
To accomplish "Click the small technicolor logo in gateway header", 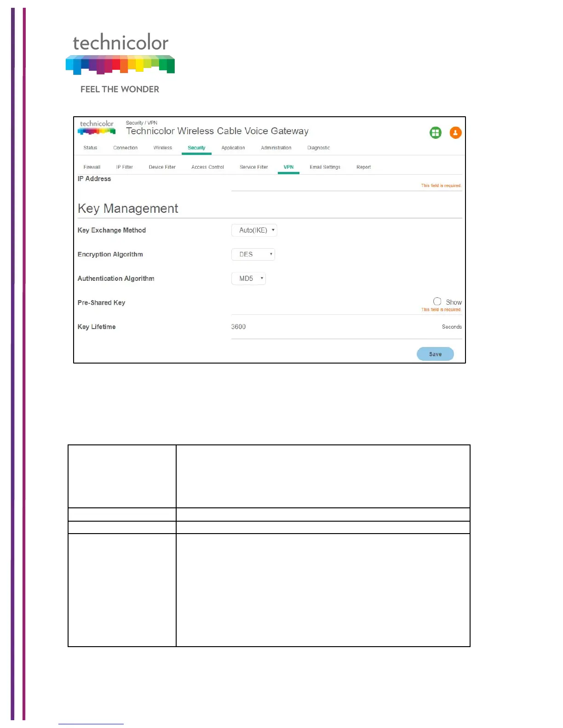I will tap(97, 128).
